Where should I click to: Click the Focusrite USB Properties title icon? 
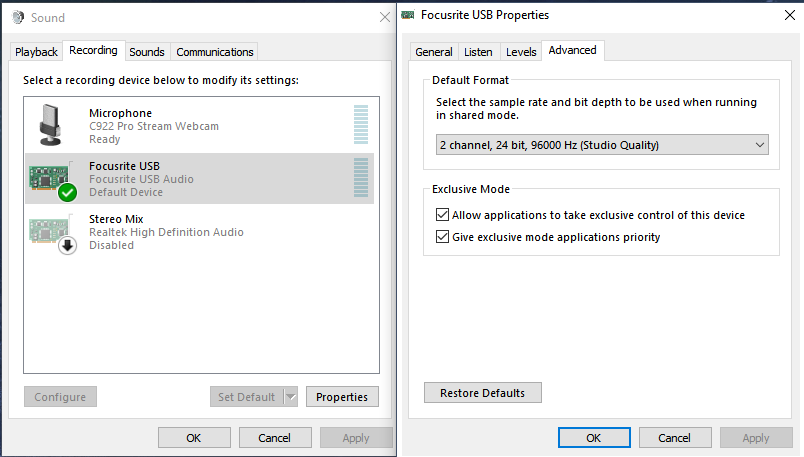point(408,15)
